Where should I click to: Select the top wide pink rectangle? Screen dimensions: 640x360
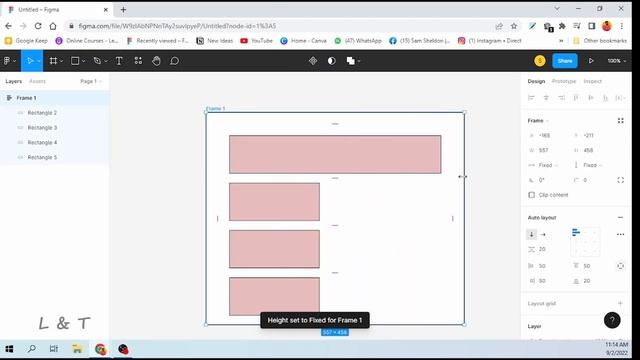[x=335, y=154]
